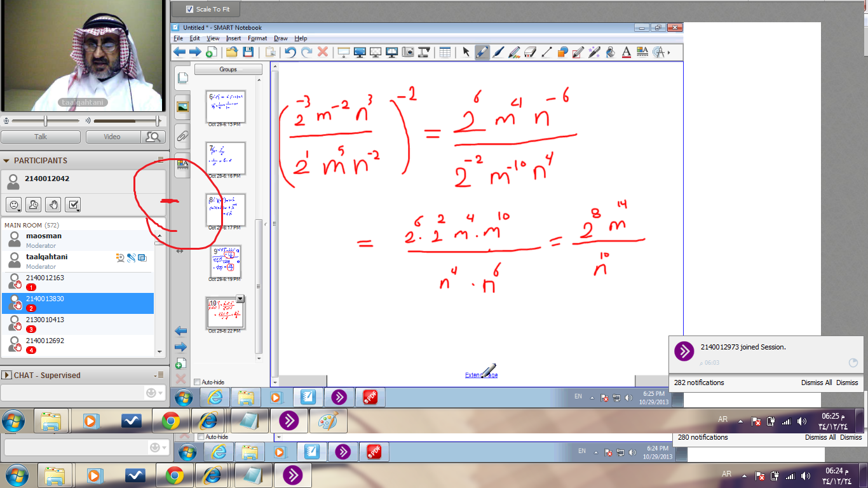Open the Page Sorter side tab
868x488 pixels.
click(x=182, y=78)
